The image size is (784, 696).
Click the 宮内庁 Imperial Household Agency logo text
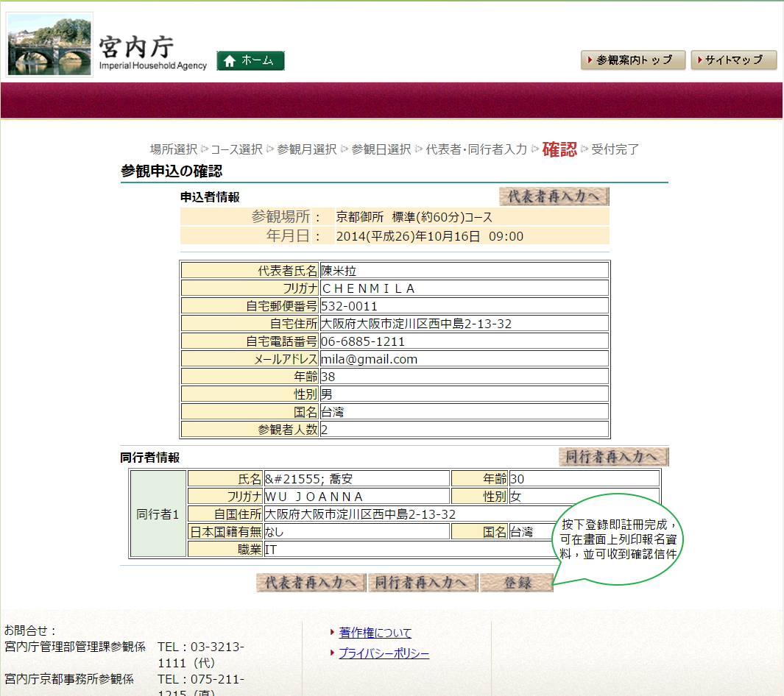(153, 54)
